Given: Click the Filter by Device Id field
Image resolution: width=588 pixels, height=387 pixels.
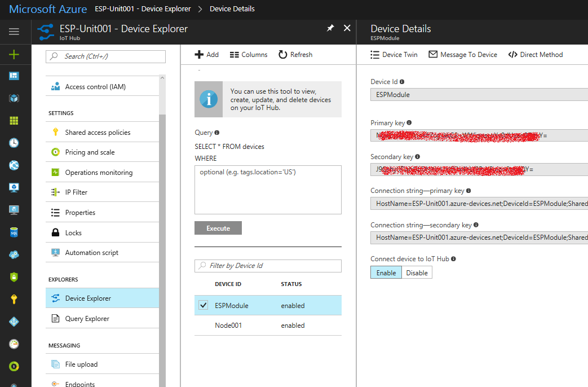Looking at the screenshot, I should (268, 266).
